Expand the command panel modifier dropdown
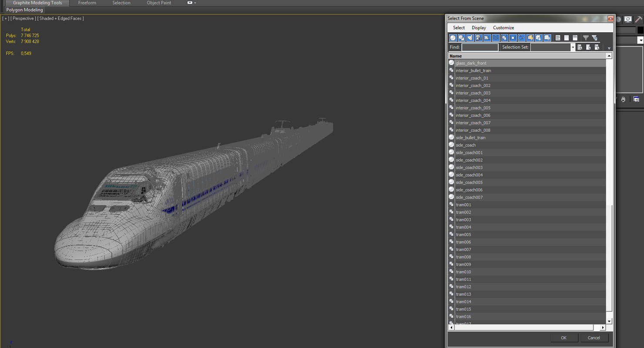The width and height of the screenshot is (644, 348). click(x=641, y=40)
